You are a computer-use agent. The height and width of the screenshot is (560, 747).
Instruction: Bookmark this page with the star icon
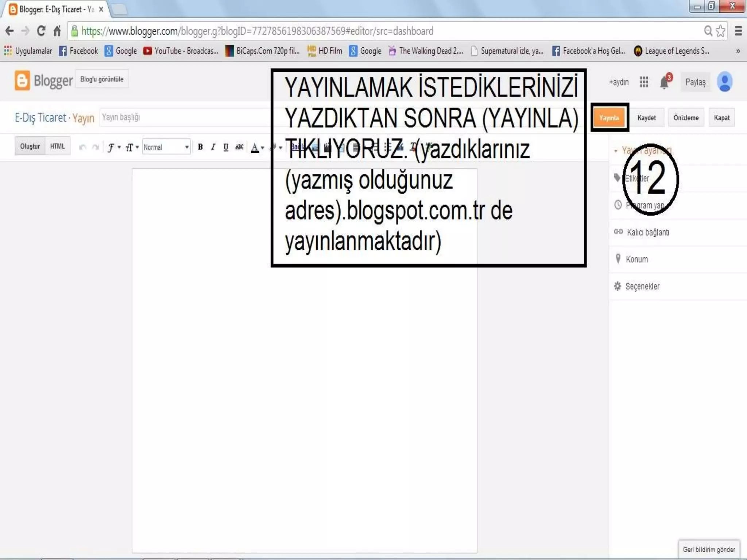click(720, 31)
